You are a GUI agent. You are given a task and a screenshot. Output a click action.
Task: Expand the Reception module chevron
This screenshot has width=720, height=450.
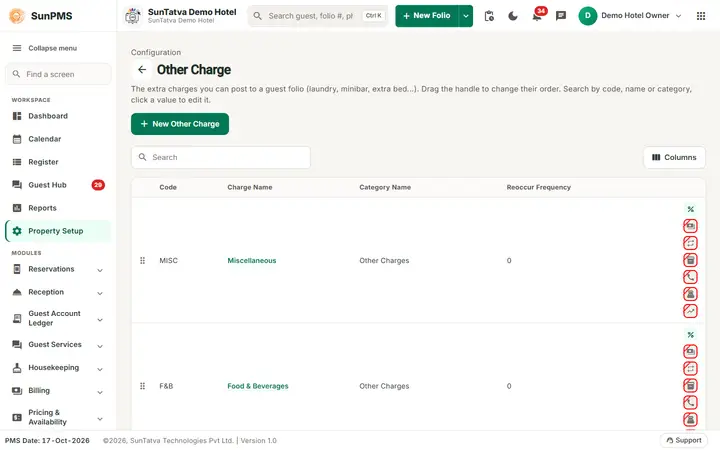point(100,293)
